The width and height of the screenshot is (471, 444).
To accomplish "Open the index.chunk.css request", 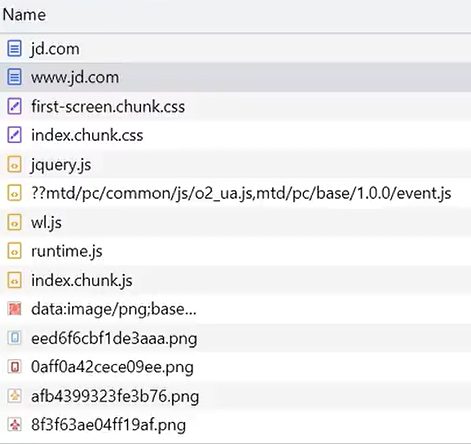I will click(x=235, y=135).
